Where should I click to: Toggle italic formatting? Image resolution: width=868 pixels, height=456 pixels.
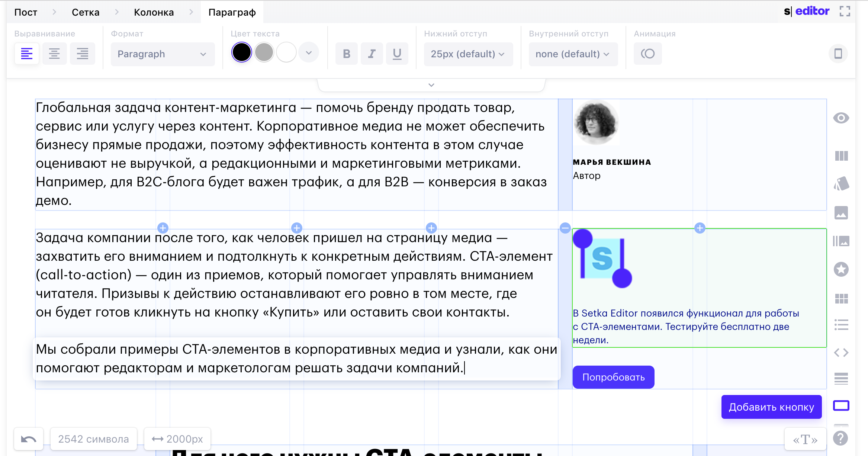[x=372, y=54]
